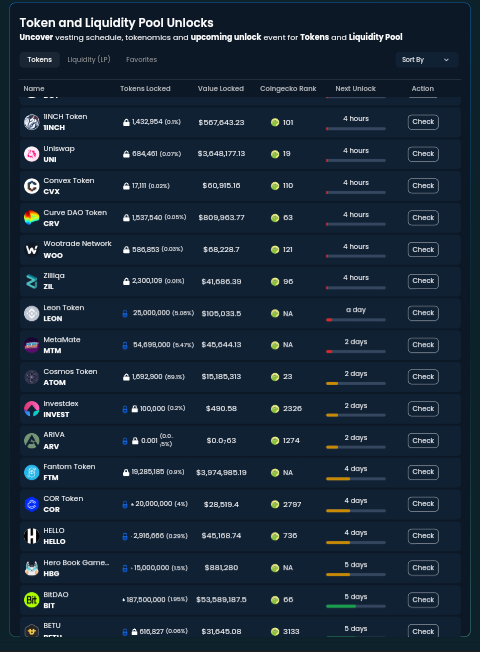Screen dimensions: 480x652
Task: Click the unlock progress bar for BitDAO
Action: point(356,606)
